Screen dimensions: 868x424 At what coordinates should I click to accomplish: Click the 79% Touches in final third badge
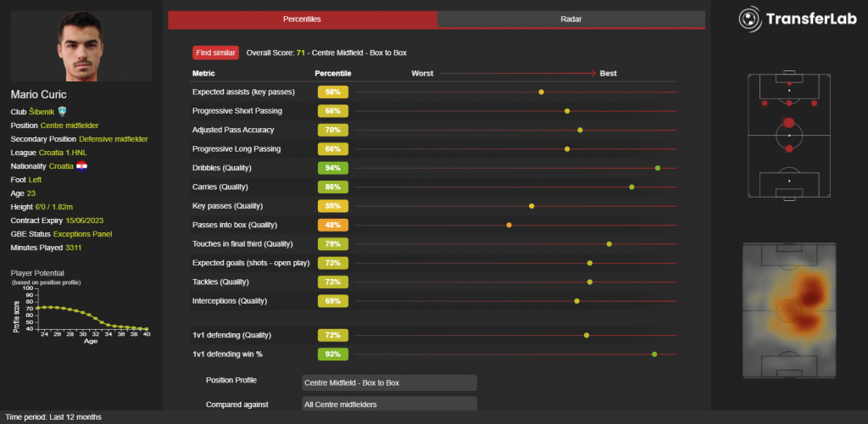pos(332,244)
